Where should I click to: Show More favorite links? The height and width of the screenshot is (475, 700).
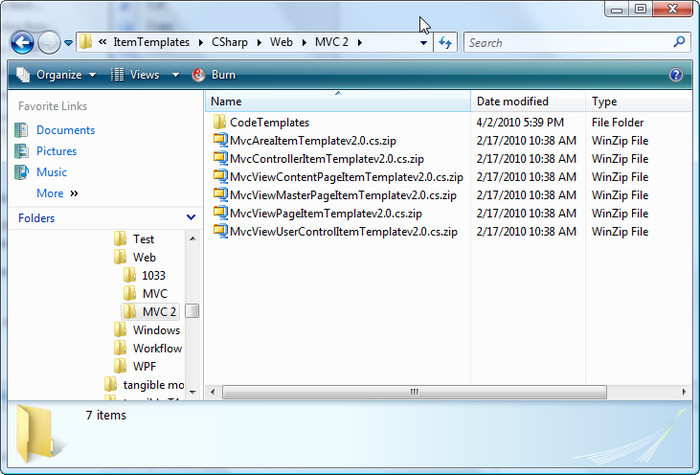(x=57, y=193)
